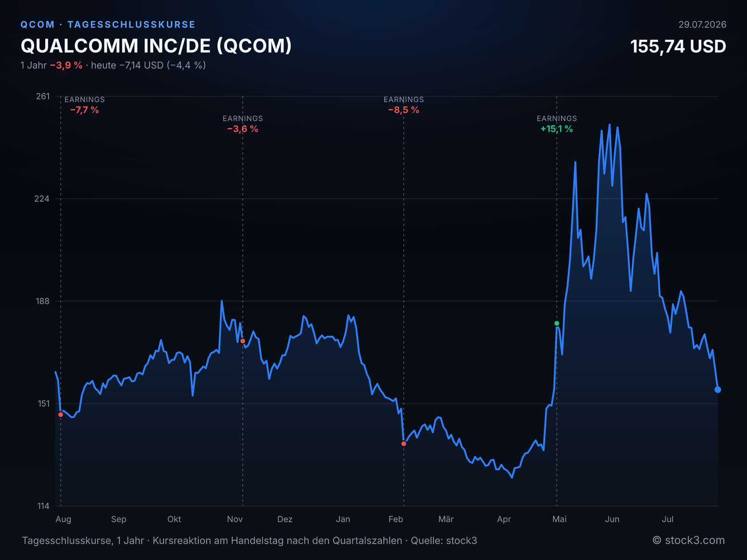The image size is (747, 560).
Task: Select the "Sep" month label
Action: pyautogui.click(x=119, y=519)
